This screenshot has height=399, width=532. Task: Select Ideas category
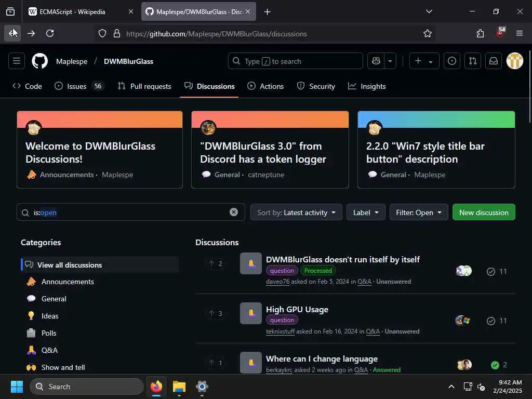49,316
